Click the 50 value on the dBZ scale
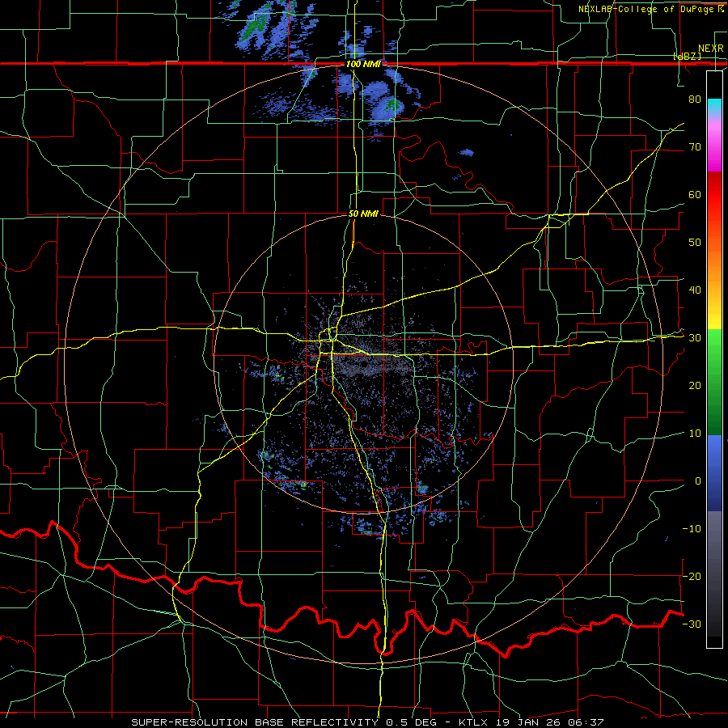728x728 pixels. 695,243
